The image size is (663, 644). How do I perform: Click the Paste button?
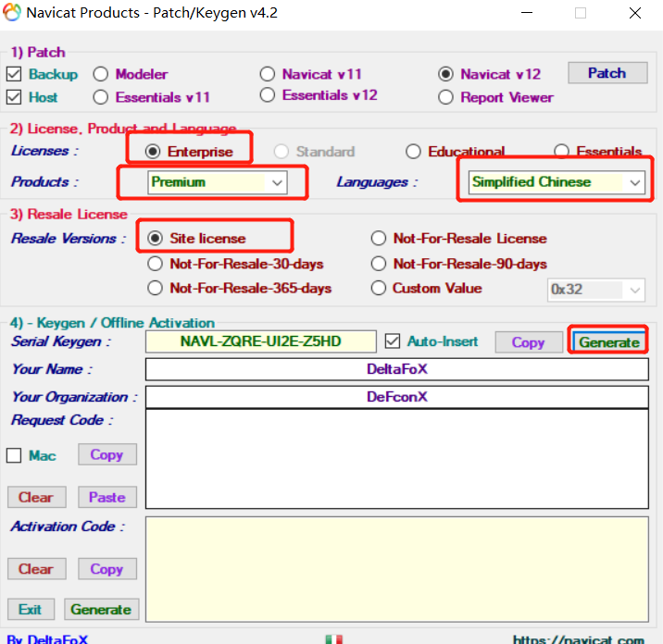(x=107, y=497)
